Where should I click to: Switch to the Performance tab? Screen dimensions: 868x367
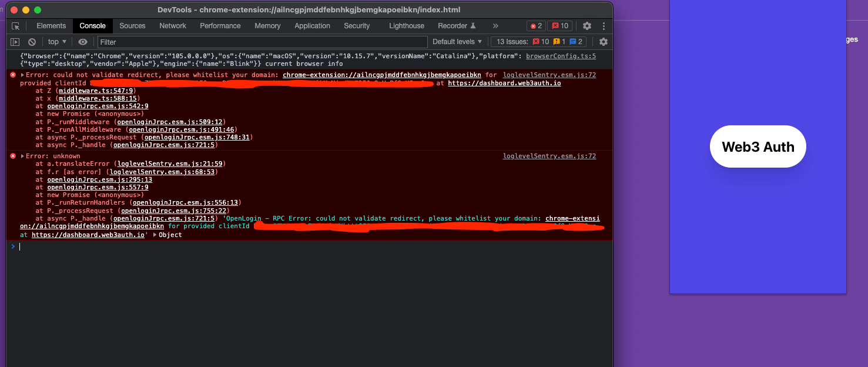point(220,26)
